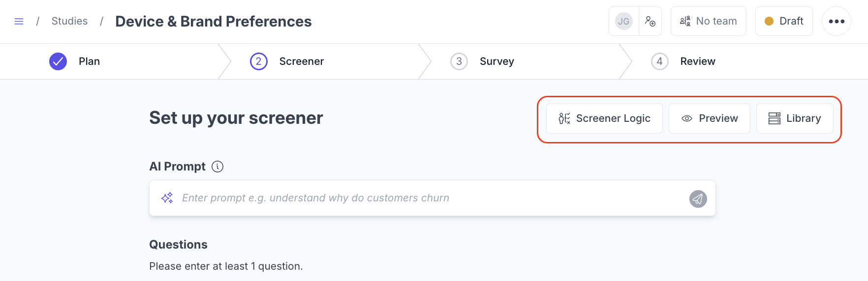Open the hamburger navigation menu

19,22
